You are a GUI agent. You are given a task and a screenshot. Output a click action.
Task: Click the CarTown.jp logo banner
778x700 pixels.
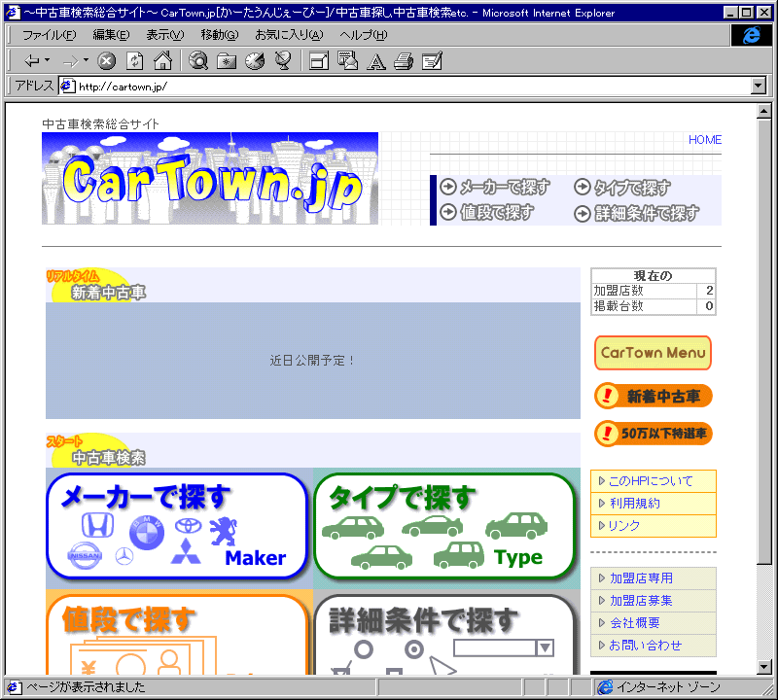(210, 178)
